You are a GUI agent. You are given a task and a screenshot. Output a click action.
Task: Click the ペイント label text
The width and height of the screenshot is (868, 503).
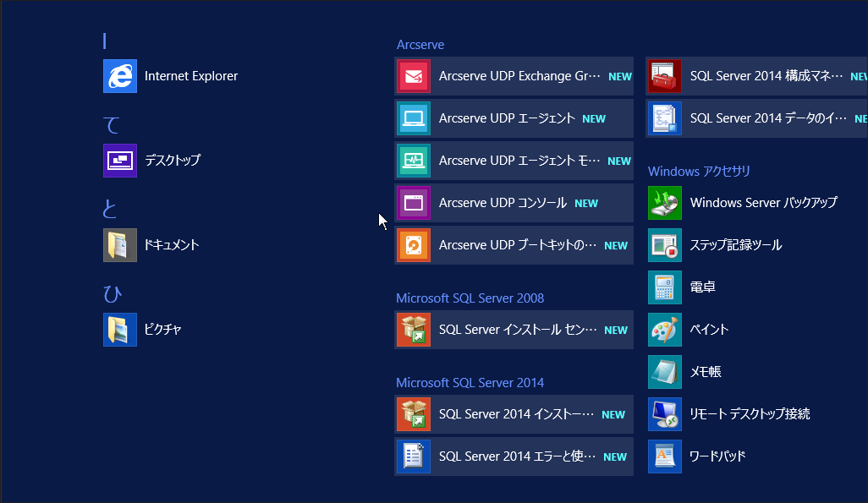click(x=709, y=330)
